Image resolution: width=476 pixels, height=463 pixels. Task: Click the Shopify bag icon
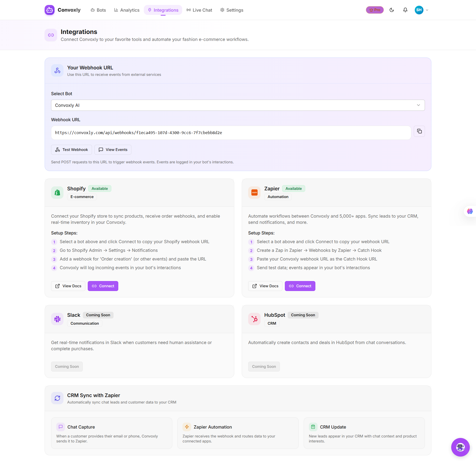pos(57,193)
